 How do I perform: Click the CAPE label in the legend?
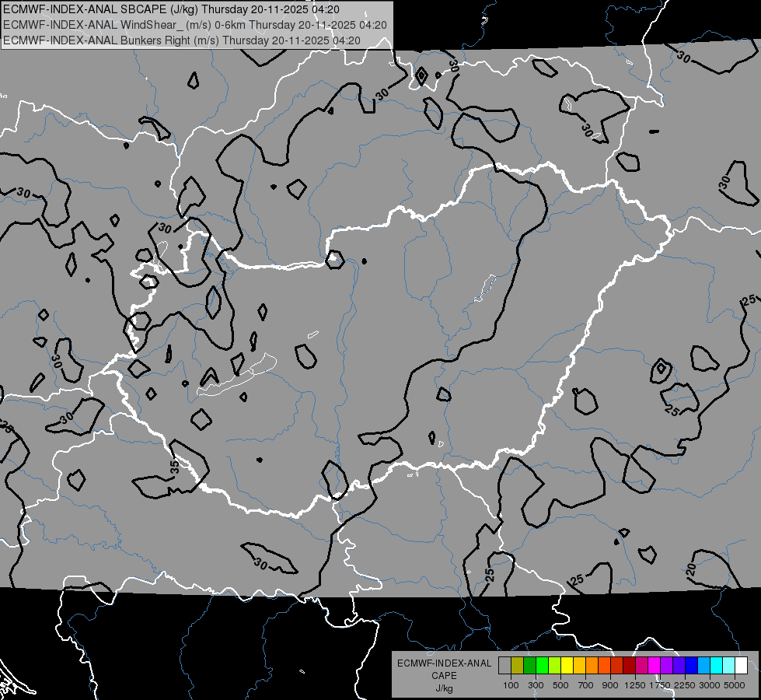[x=444, y=676]
